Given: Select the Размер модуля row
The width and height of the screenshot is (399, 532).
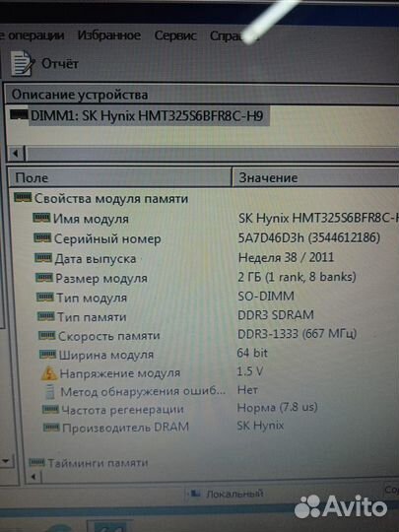Looking at the screenshot, I should [101, 279].
